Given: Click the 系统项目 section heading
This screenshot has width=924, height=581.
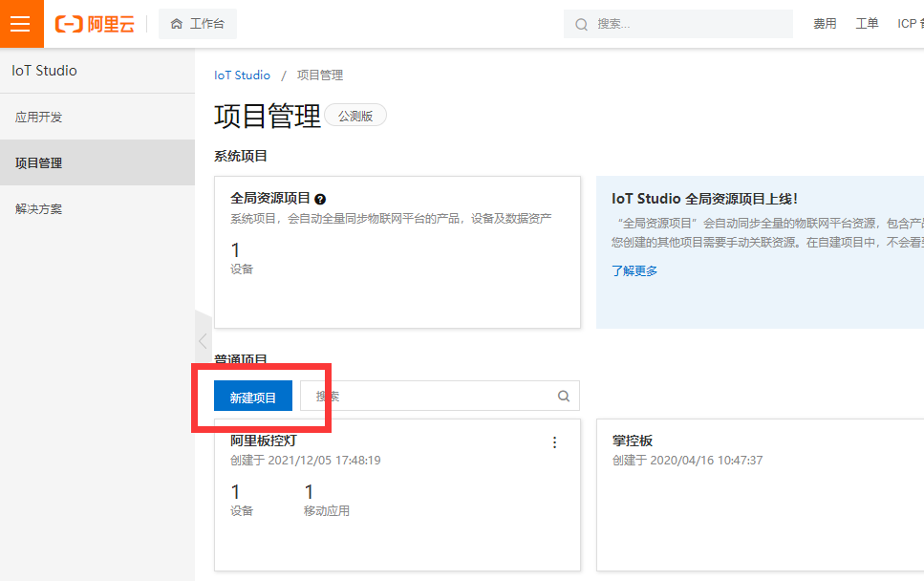Looking at the screenshot, I should [x=241, y=156].
